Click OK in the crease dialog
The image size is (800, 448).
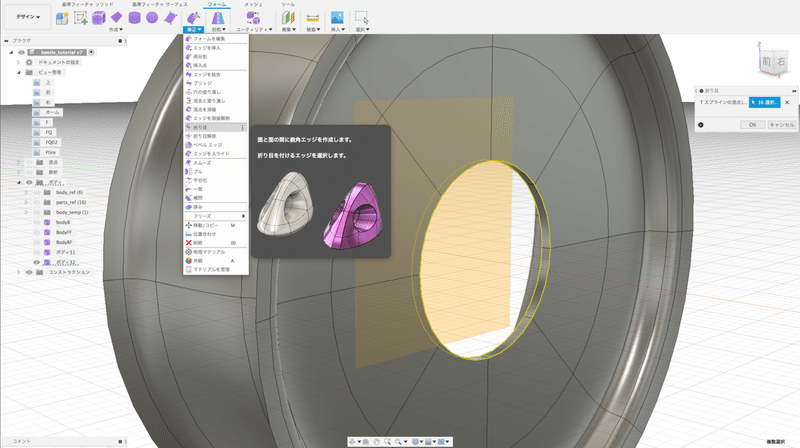753,125
